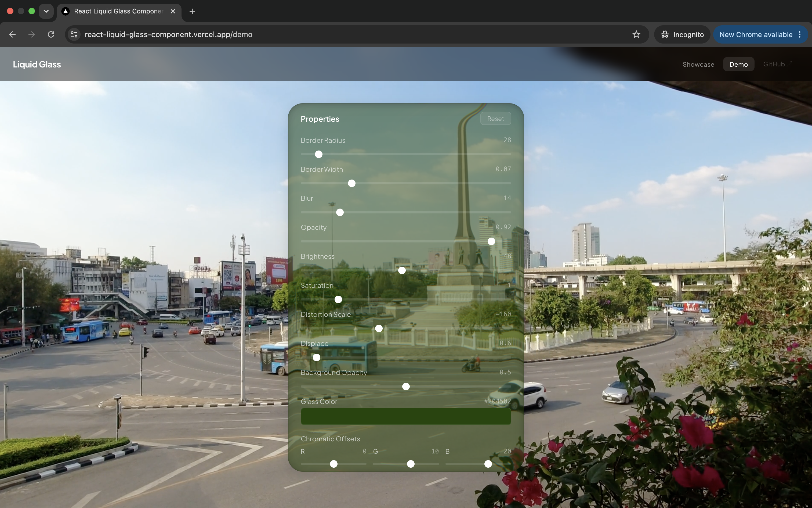812x508 pixels.
Task: Click the Reset button in Properties
Action: [496, 119]
